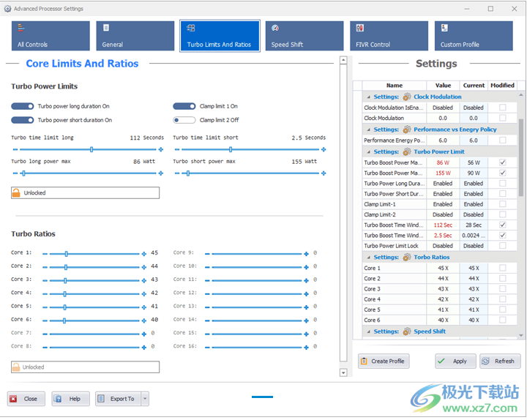Go to FIVR Control tab
527x420 pixels.
pyautogui.click(x=389, y=36)
